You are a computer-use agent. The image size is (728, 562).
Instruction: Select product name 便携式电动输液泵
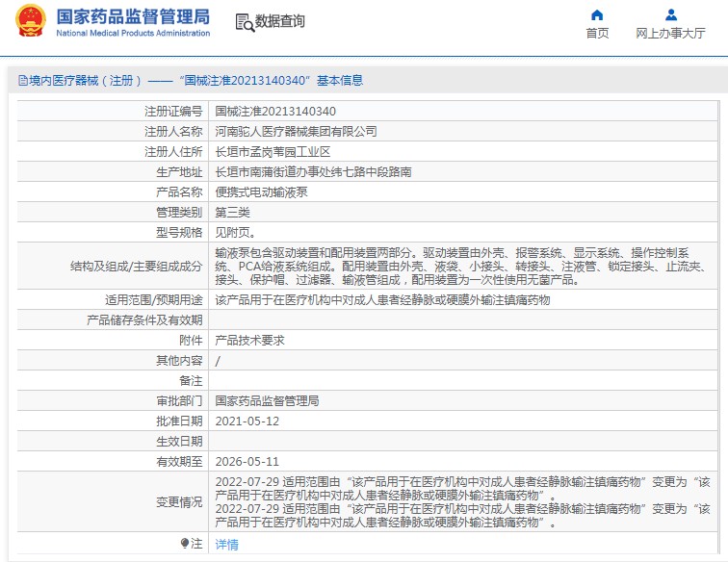pyautogui.click(x=261, y=192)
